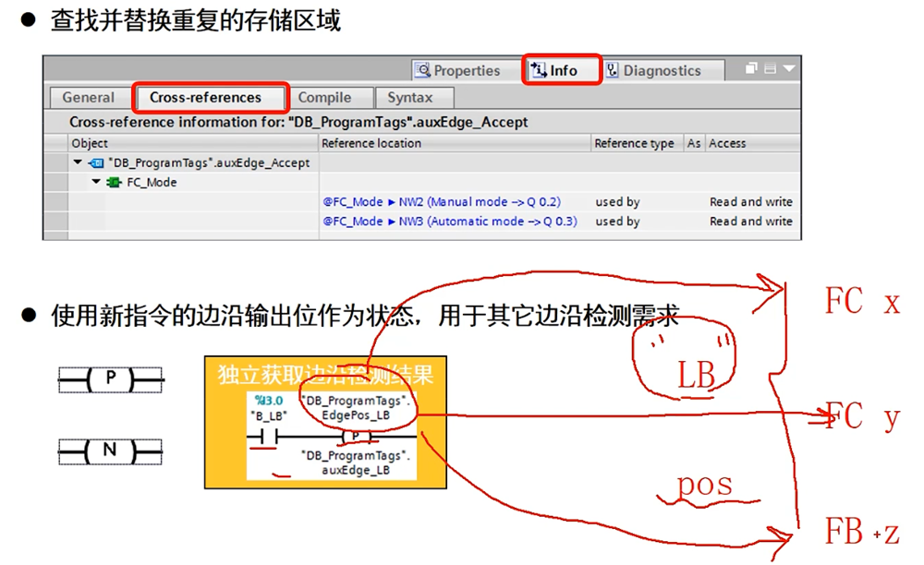The width and height of the screenshot is (924, 565).
Task: Click the blue DB tag icon
Action: (95, 162)
